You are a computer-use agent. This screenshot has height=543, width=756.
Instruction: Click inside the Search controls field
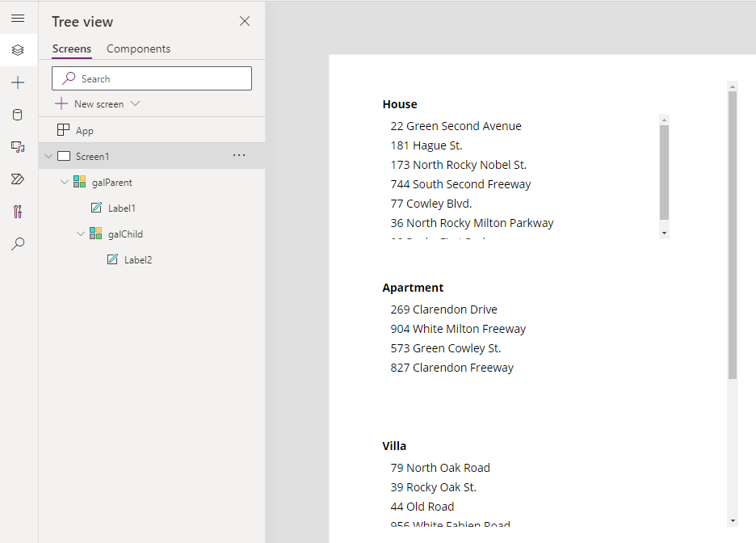151,78
